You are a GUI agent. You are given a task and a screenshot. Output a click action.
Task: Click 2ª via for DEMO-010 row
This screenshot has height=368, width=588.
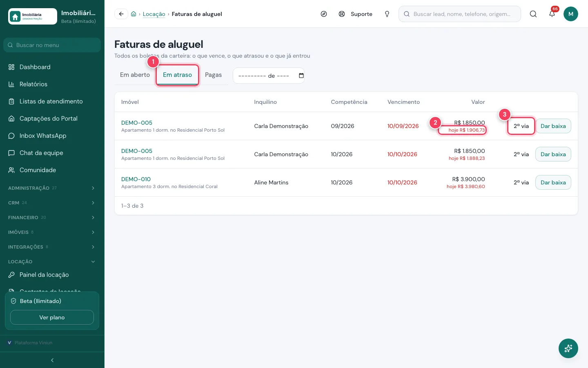click(x=521, y=182)
